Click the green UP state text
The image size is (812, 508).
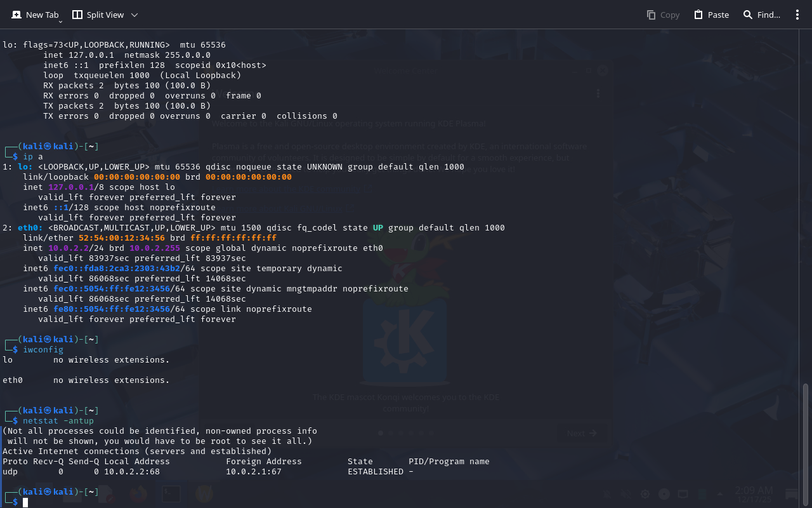coord(378,228)
